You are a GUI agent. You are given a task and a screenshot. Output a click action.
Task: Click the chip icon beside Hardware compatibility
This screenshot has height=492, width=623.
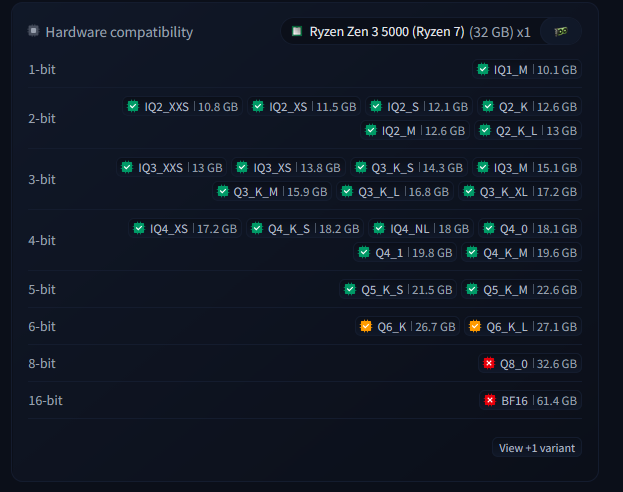pyautogui.click(x=33, y=31)
